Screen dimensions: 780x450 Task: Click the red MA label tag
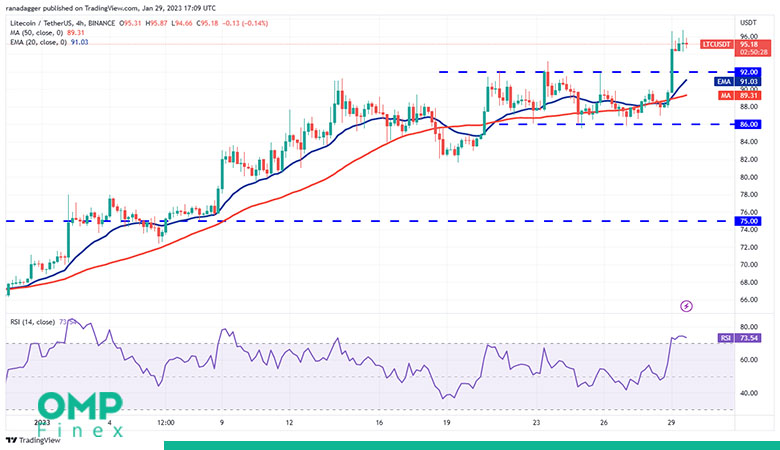coord(726,95)
